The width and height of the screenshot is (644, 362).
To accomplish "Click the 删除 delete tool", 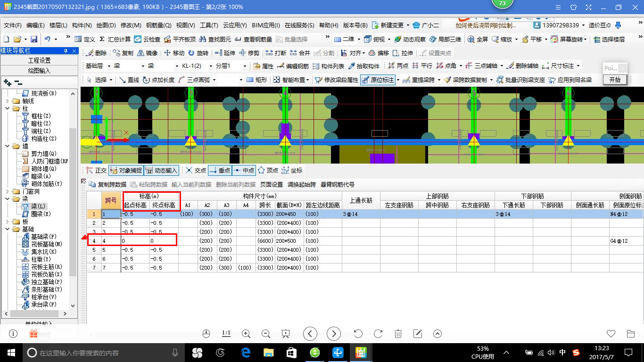I will [97, 53].
